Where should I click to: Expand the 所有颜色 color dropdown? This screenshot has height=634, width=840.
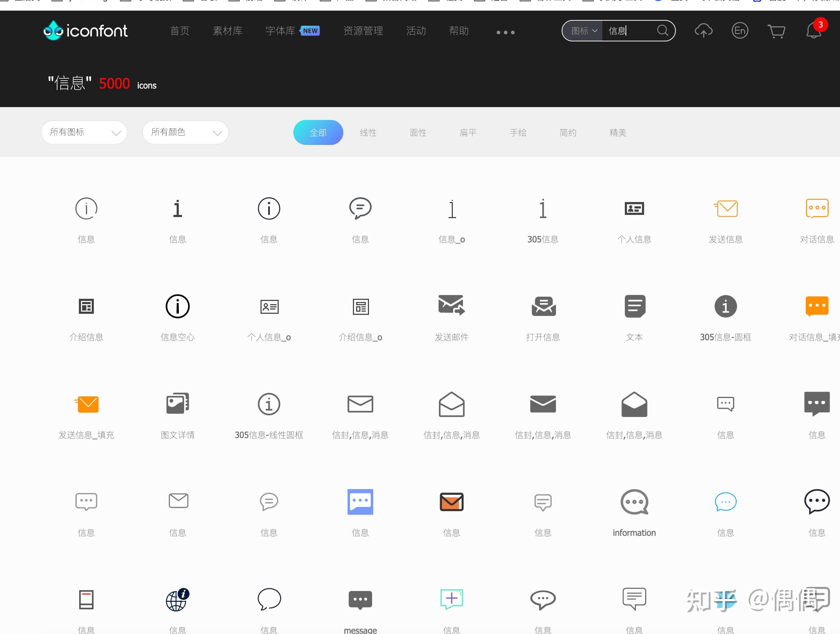point(185,132)
